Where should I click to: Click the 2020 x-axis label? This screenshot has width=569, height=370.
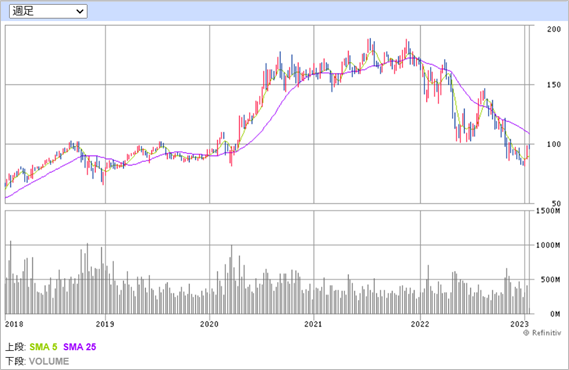coord(209,324)
